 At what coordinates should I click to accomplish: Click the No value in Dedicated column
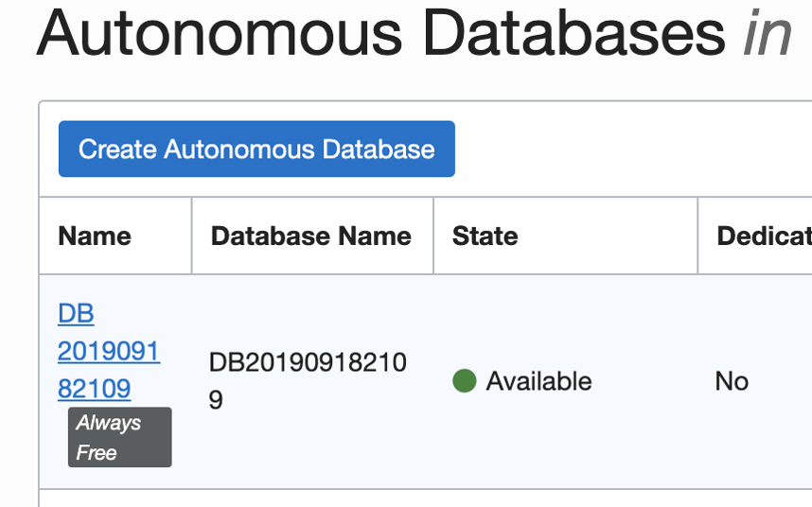tap(732, 381)
